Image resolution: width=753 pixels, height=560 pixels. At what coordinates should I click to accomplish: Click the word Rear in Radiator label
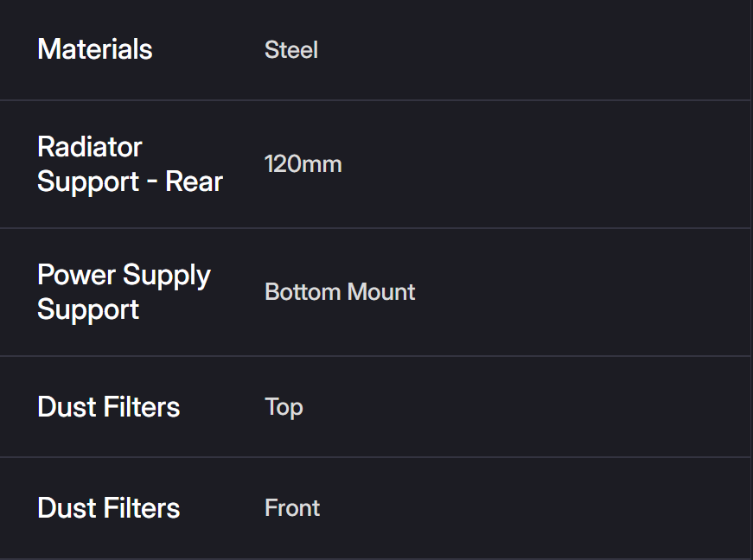pyautogui.click(x=194, y=181)
